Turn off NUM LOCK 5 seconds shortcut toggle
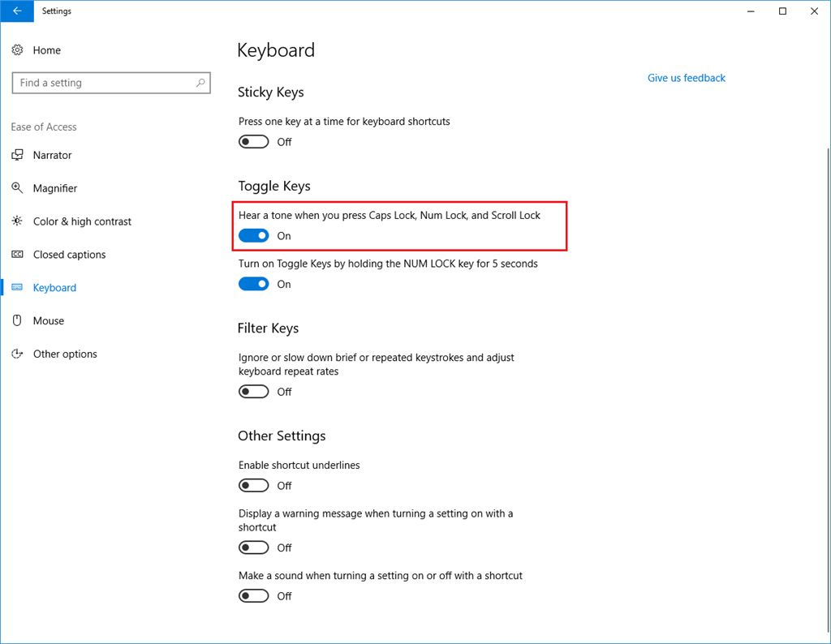The width and height of the screenshot is (831, 644). [x=253, y=284]
